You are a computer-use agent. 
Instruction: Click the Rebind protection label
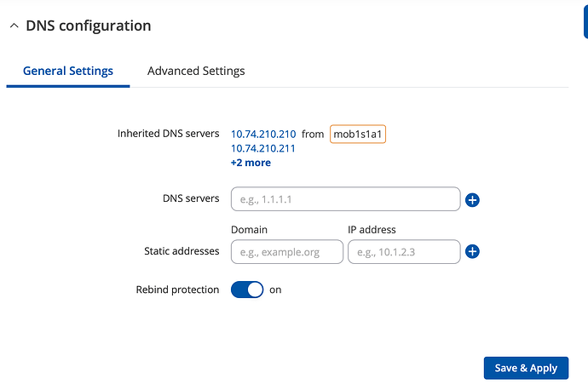coord(177,290)
